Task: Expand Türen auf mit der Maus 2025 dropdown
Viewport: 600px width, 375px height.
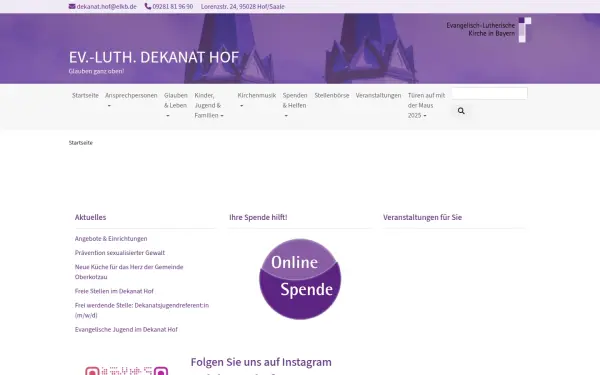Action: 426,105
